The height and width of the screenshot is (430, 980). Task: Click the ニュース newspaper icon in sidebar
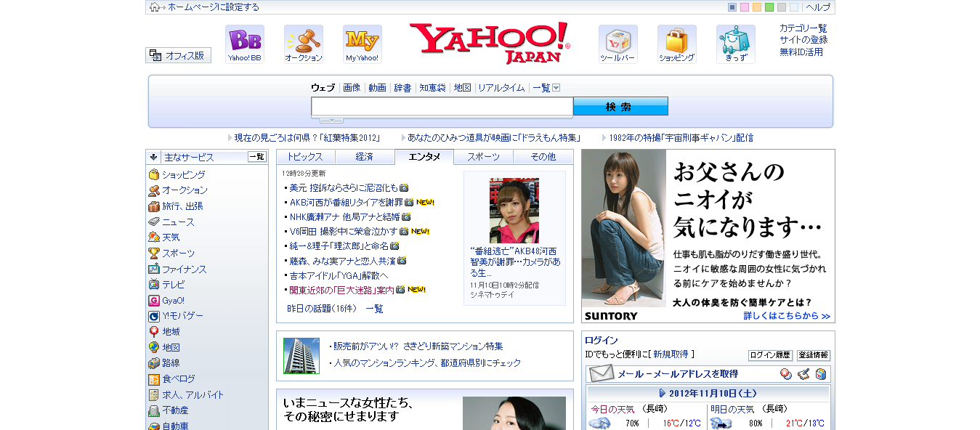point(154,222)
